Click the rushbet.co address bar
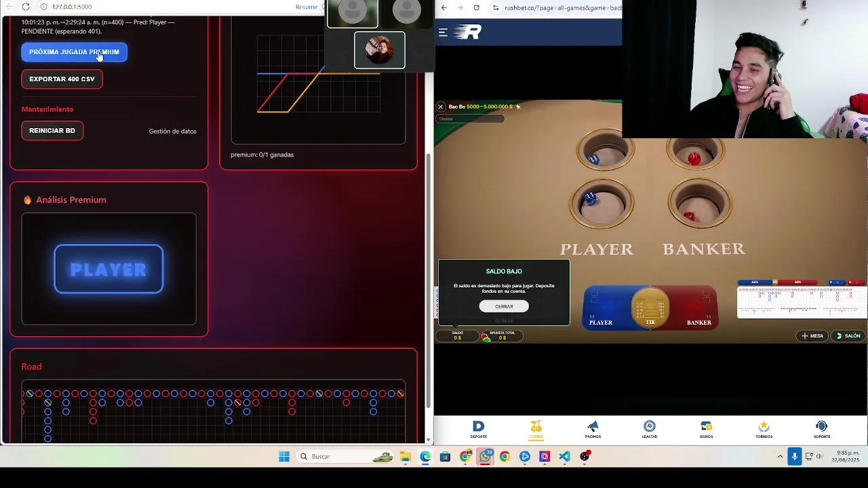This screenshot has width=868, height=488. (x=562, y=7)
